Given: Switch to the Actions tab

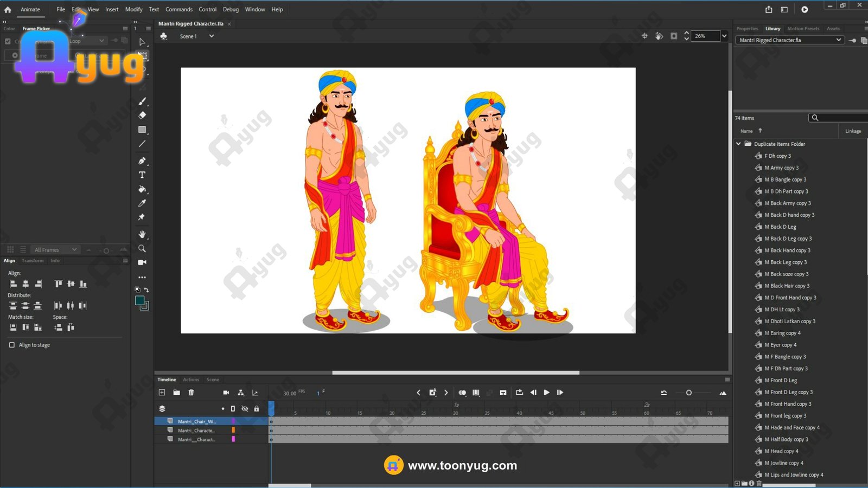Looking at the screenshot, I should point(191,380).
